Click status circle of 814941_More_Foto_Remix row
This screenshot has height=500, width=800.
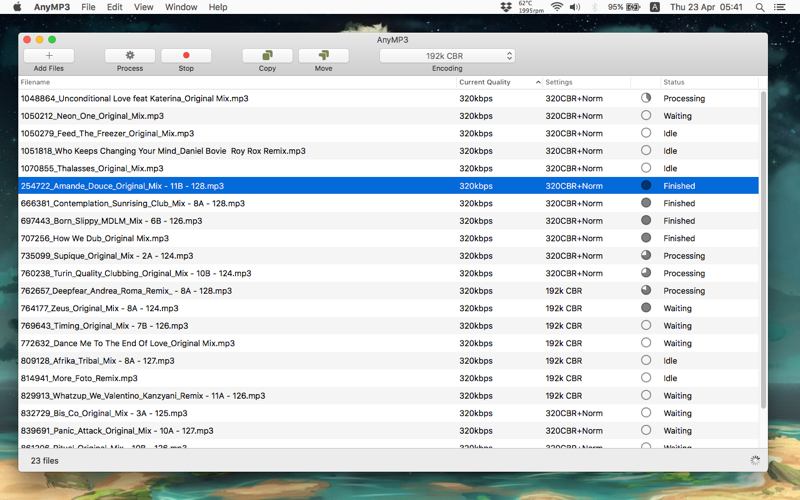[x=646, y=378]
